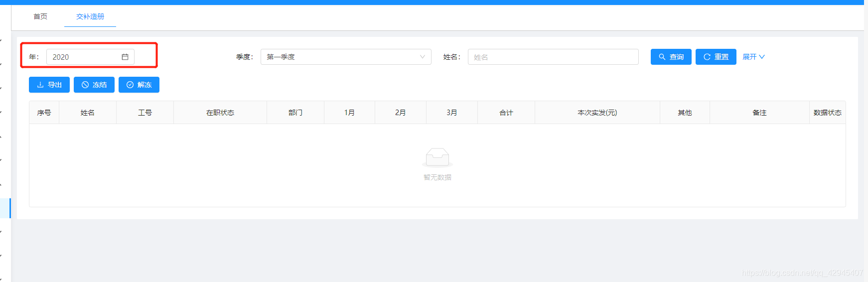The height and width of the screenshot is (282, 868).
Task: Click the 本次实发(元) column header
Action: tap(597, 113)
